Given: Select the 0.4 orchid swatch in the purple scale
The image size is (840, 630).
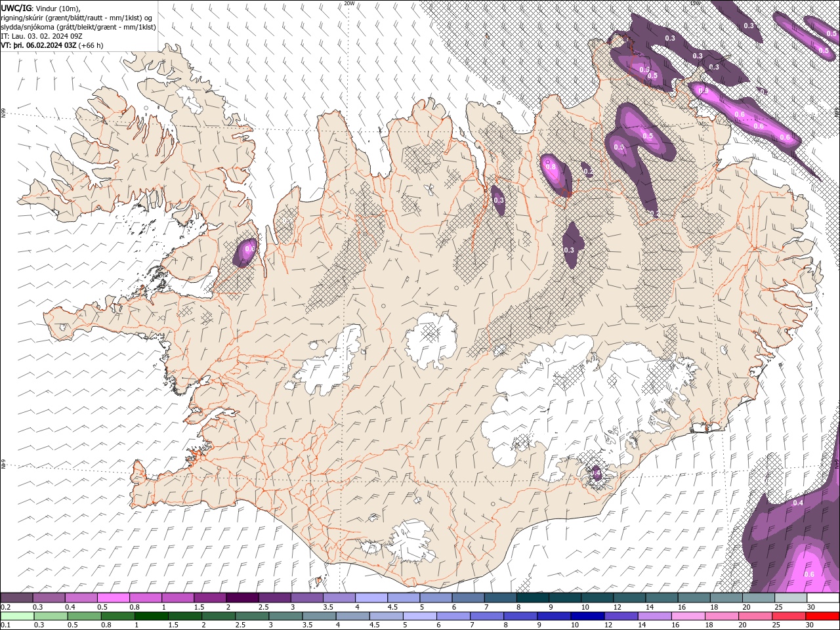Looking at the screenshot, I should [81, 598].
